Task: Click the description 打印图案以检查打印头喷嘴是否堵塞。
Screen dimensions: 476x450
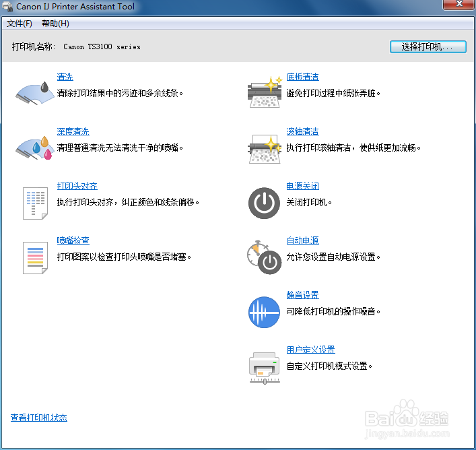Action: pos(124,257)
